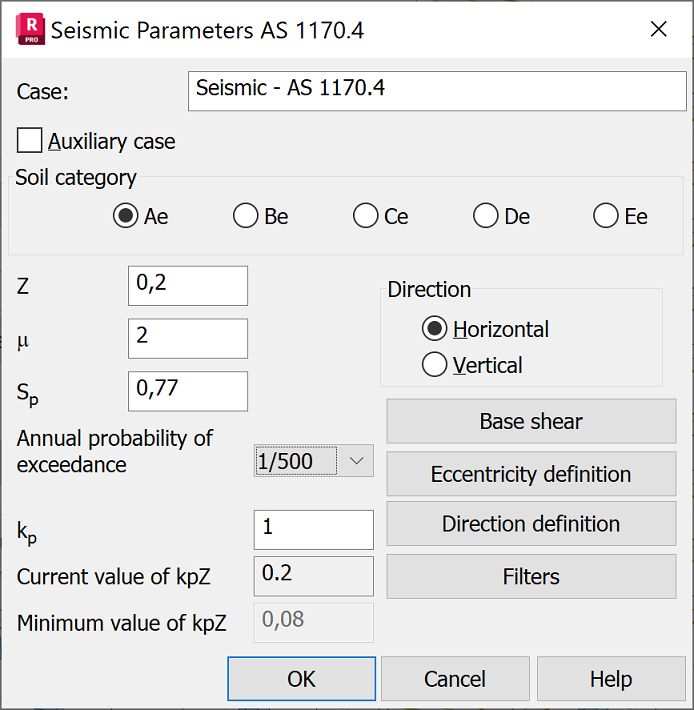The image size is (694, 710).
Task: Pick soil category De
Action: [x=486, y=216]
